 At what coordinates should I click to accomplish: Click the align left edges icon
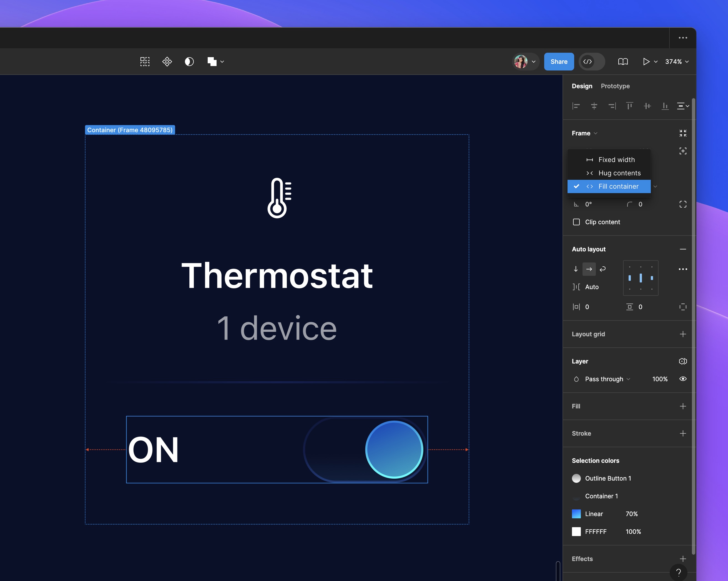pos(576,106)
